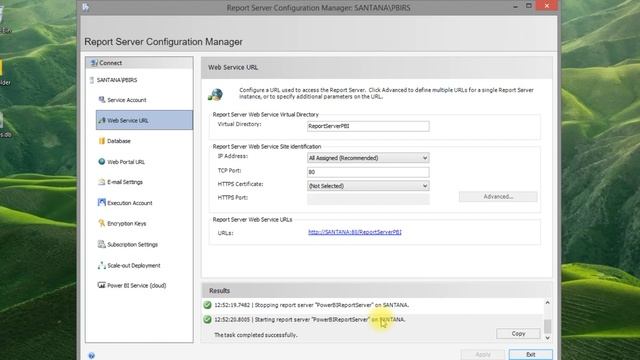Click the Advanced... button

tap(498, 197)
